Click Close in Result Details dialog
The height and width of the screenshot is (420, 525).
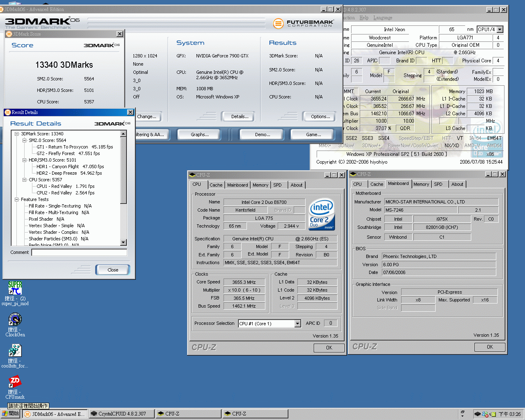[x=113, y=270]
